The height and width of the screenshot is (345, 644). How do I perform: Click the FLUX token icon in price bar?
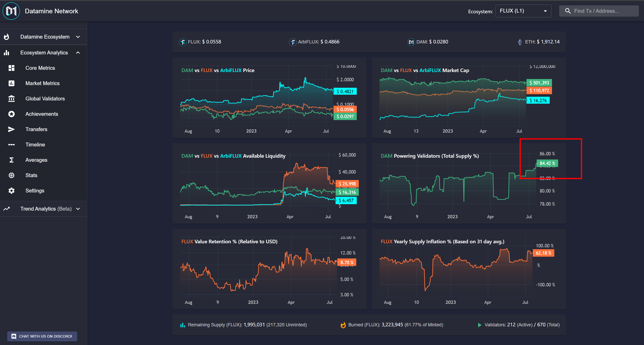coord(182,42)
